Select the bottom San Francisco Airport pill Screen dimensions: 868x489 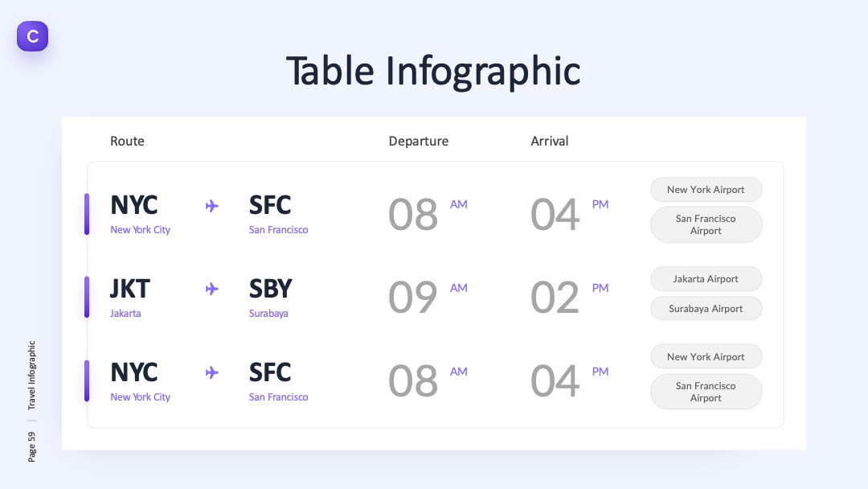pyautogui.click(x=706, y=392)
